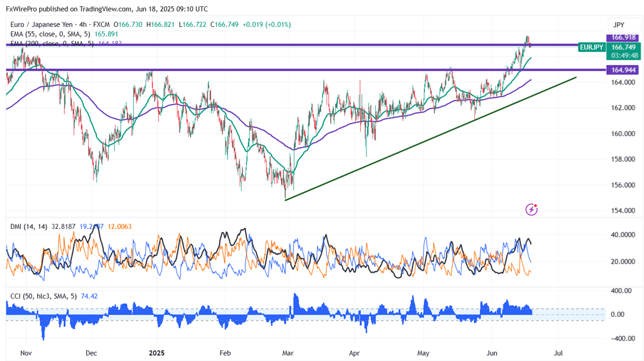The width and height of the screenshot is (644, 361).
Task: Click the 162.000 price axis label
Action: pyautogui.click(x=623, y=108)
